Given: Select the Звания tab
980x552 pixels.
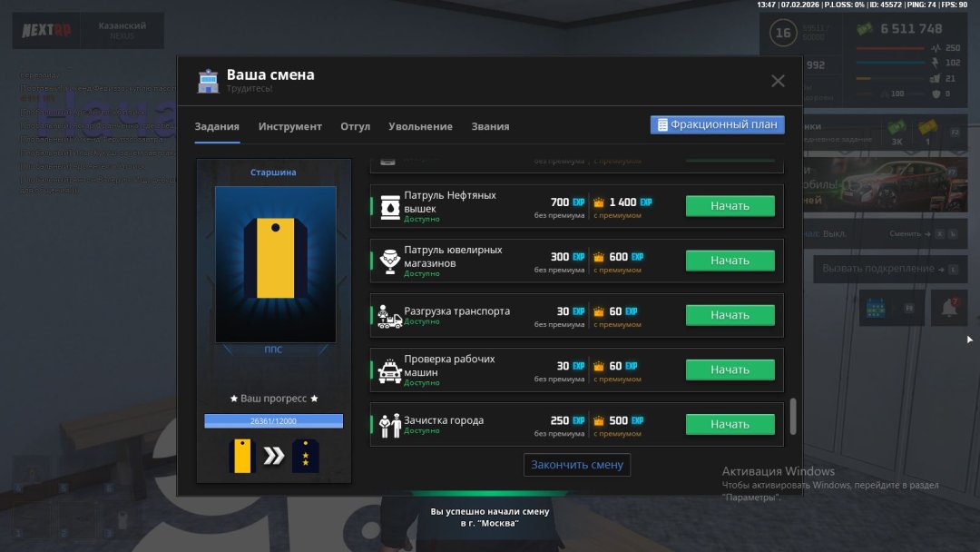Looking at the screenshot, I should point(490,126).
